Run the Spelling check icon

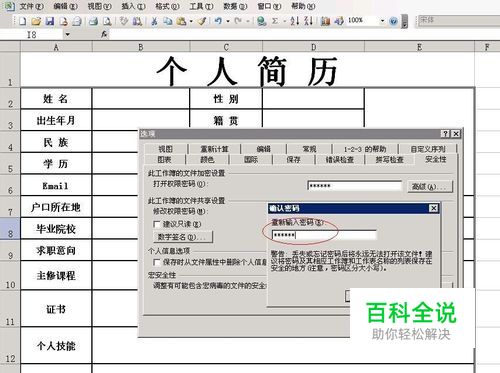[124, 21]
